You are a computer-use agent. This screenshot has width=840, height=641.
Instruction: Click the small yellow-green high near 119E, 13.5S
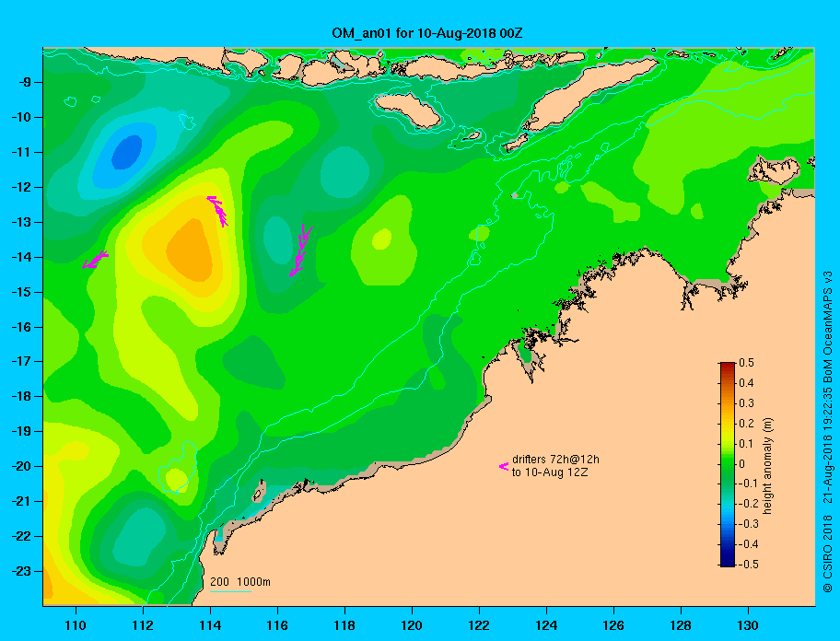[x=382, y=239]
